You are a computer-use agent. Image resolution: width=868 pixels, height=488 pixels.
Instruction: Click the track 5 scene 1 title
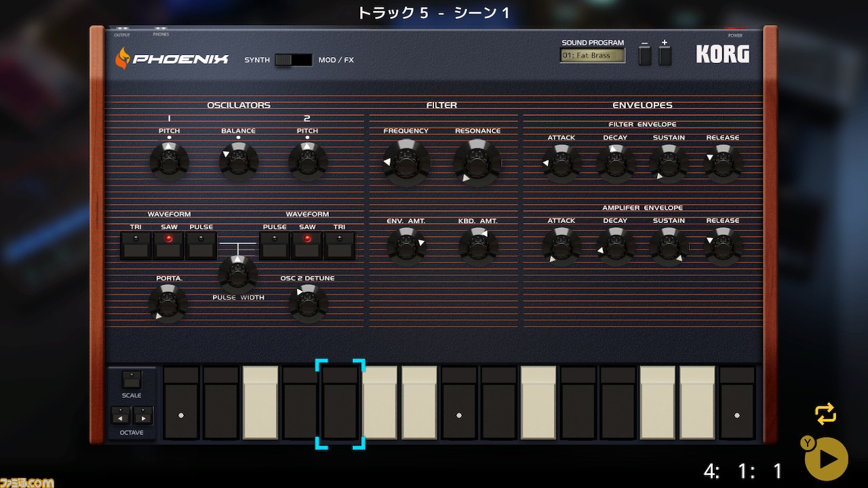pos(434,12)
